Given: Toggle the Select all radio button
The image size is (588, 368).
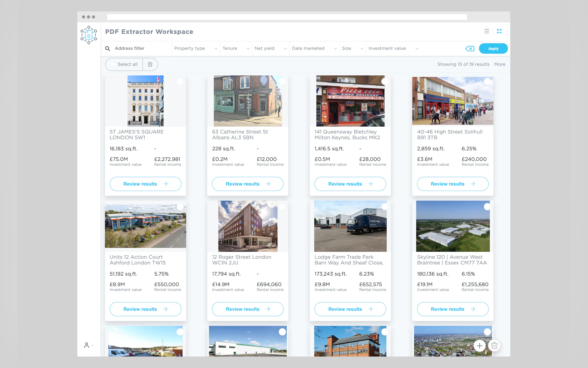Looking at the screenshot, I should click(113, 64).
